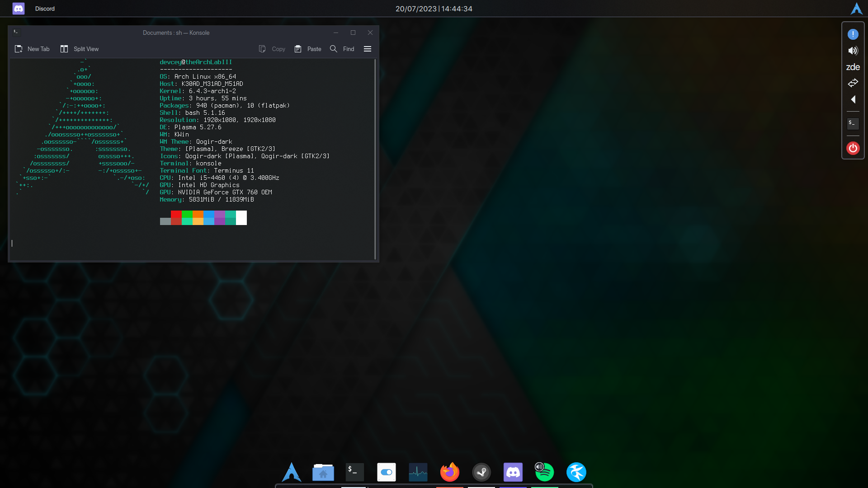Screen dimensions: 868x488
Task: Launch Steam from the dock
Action: pos(481,472)
